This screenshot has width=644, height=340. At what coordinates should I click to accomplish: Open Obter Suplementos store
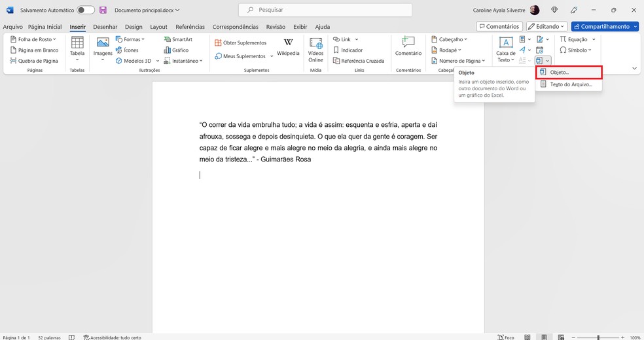pyautogui.click(x=241, y=42)
